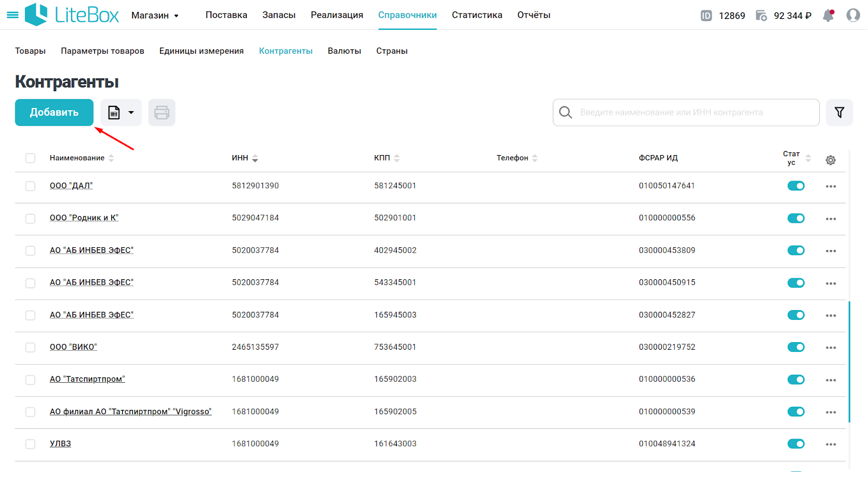Screen dimensions: 868x488
Task: Tick the select-all header checkbox
Action: point(30,158)
